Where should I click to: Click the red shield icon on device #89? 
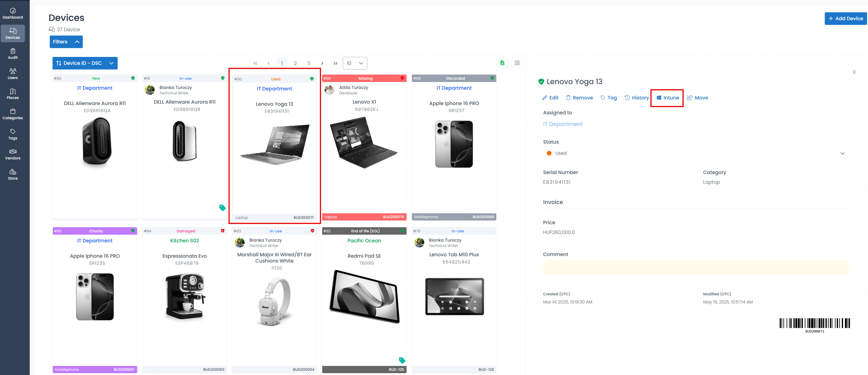(402, 78)
